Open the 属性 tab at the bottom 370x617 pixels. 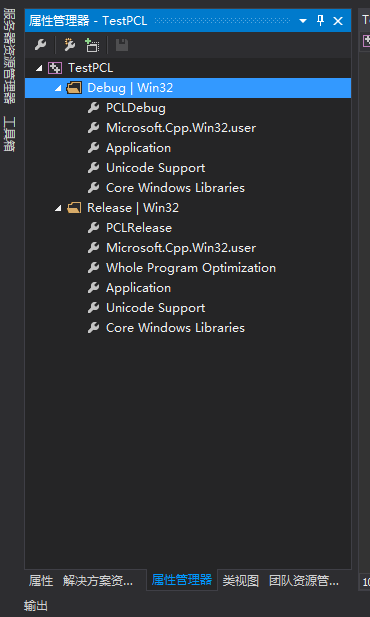(x=41, y=580)
